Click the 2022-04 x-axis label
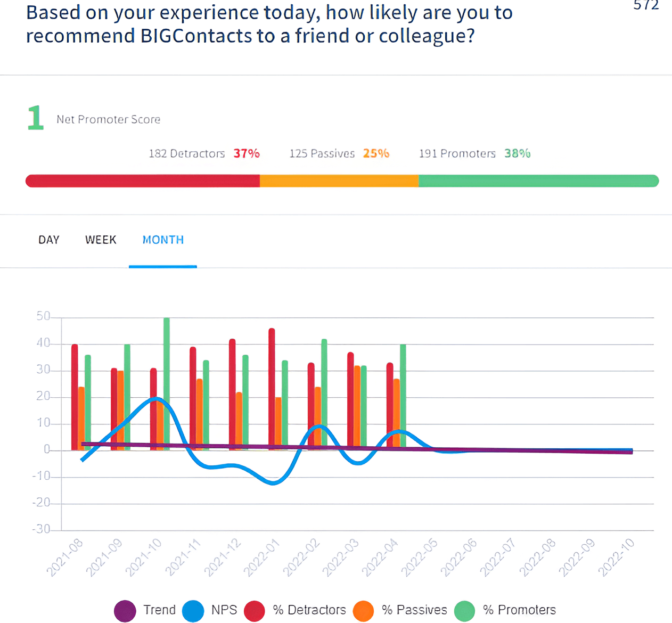This screenshot has width=672, height=623. click(380, 557)
